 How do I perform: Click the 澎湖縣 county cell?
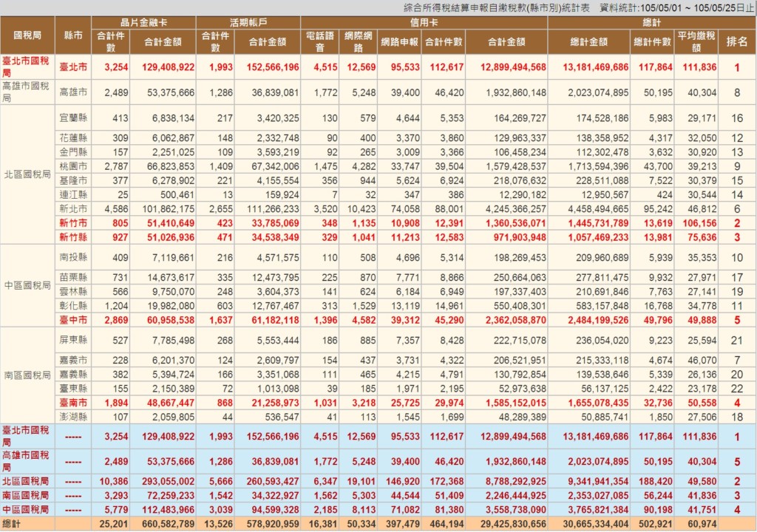(72, 416)
